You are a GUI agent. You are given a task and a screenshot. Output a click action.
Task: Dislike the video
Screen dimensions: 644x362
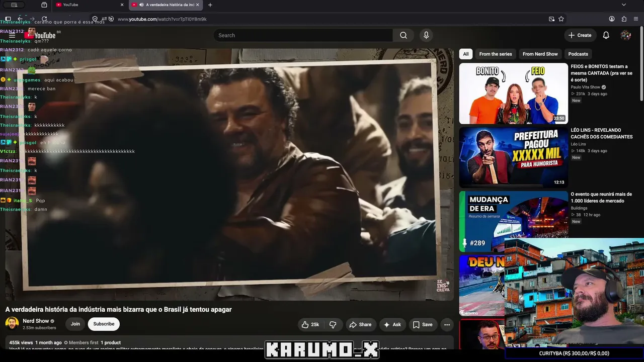pyautogui.click(x=333, y=325)
